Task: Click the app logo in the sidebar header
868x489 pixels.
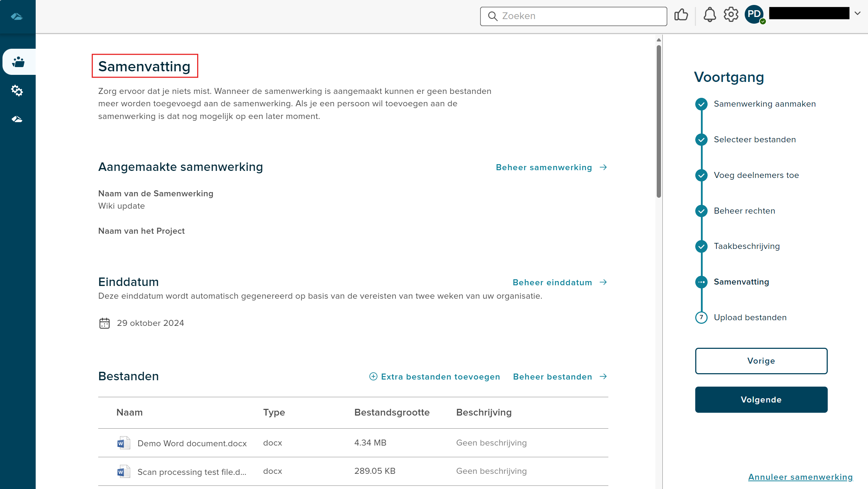Action: pyautogui.click(x=17, y=17)
